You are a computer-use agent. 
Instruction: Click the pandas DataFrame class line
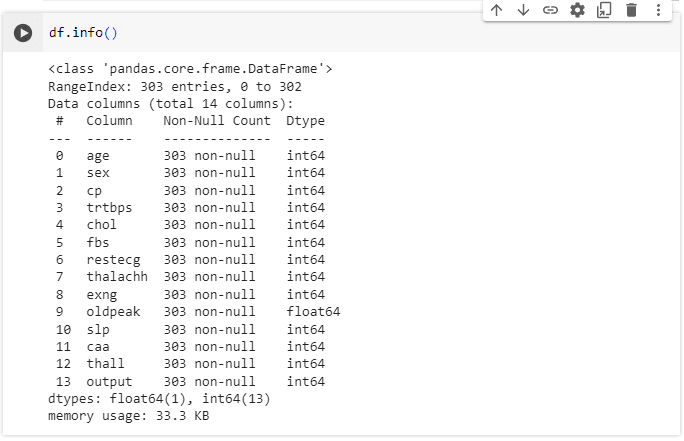click(x=190, y=69)
